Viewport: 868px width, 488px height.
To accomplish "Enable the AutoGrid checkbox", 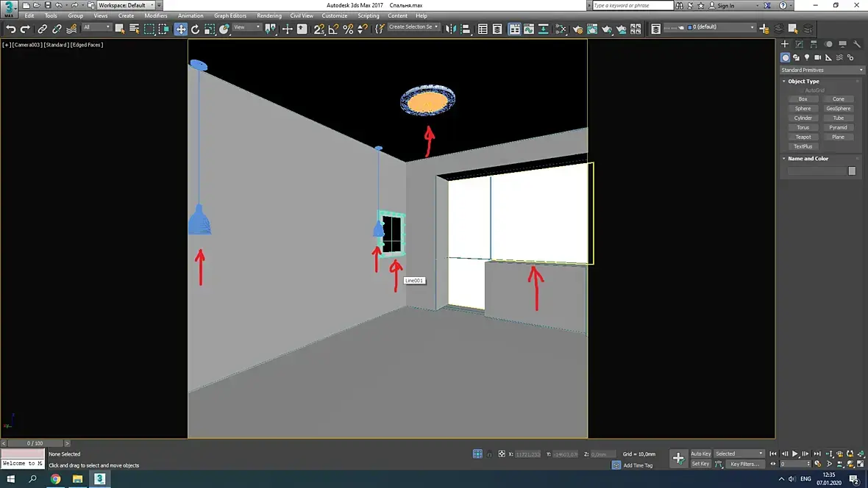I will click(802, 90).
